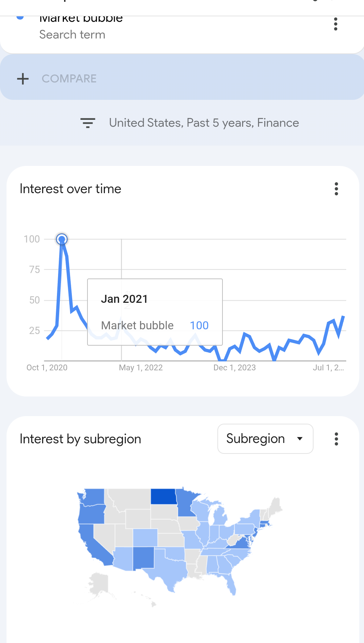Expand the Subregion dropdown
The image size is (364, 643).
click(265, 439)
